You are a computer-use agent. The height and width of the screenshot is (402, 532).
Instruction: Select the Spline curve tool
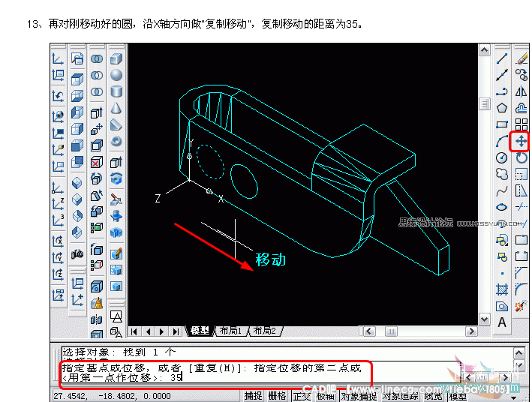coord(502,190)
